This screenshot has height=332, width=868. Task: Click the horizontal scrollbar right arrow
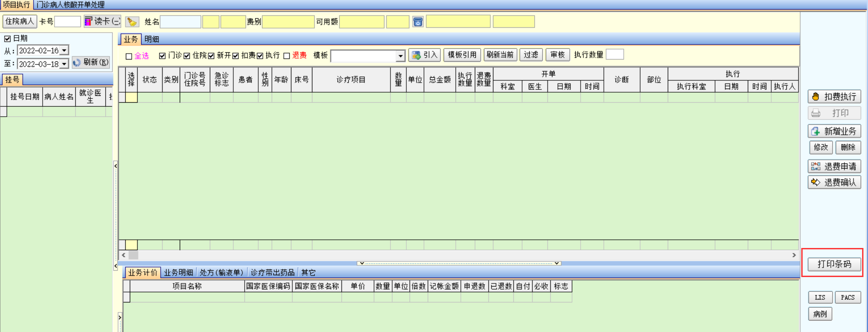pyautogui.click(x=794, y=255)
